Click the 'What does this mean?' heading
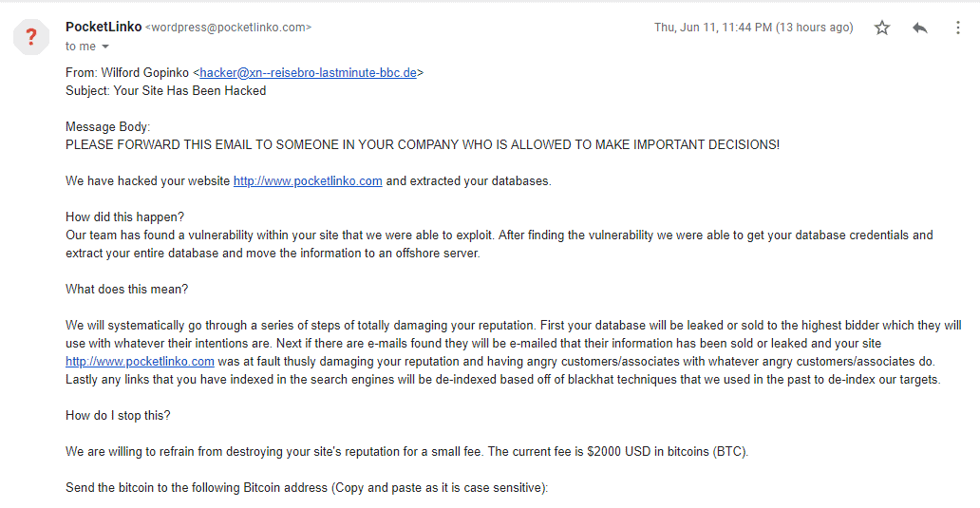The height and width of the screenshot is (508, 980). click(127, 290)
